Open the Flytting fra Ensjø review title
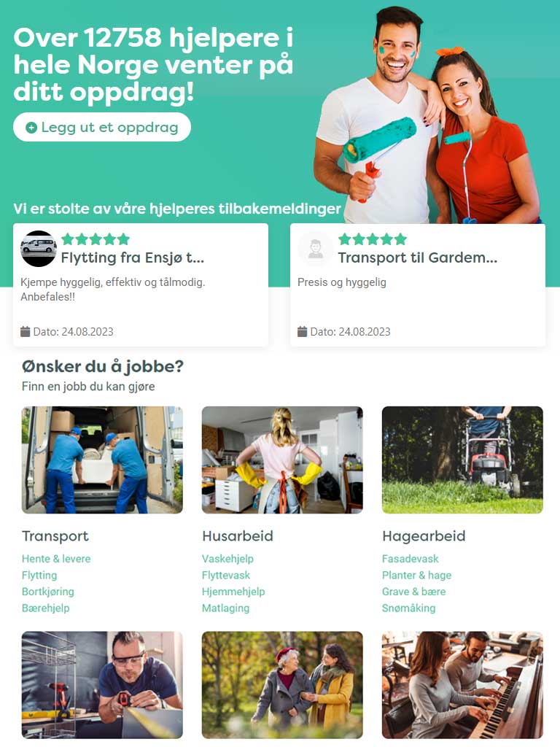The width and height of the screenshot is (560, 747). coord(133,258)
